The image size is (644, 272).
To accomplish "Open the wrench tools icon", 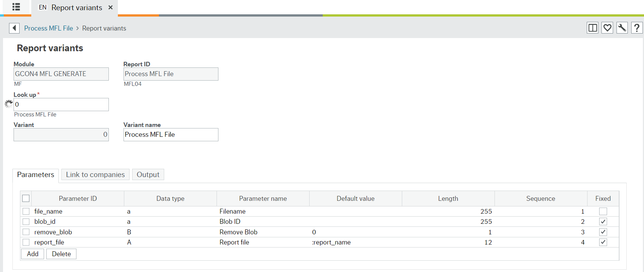I will (x=622, y=28).
